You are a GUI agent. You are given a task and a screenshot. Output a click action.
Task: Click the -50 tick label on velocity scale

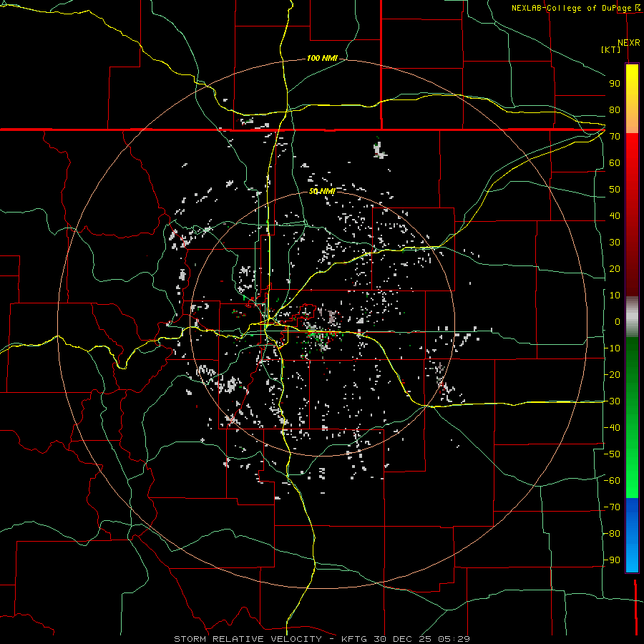point(612,454)
